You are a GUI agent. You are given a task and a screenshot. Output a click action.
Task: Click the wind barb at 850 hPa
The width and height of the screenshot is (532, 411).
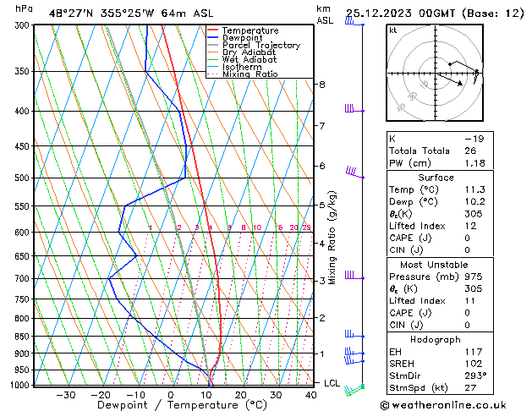click(x=354, y=334)
